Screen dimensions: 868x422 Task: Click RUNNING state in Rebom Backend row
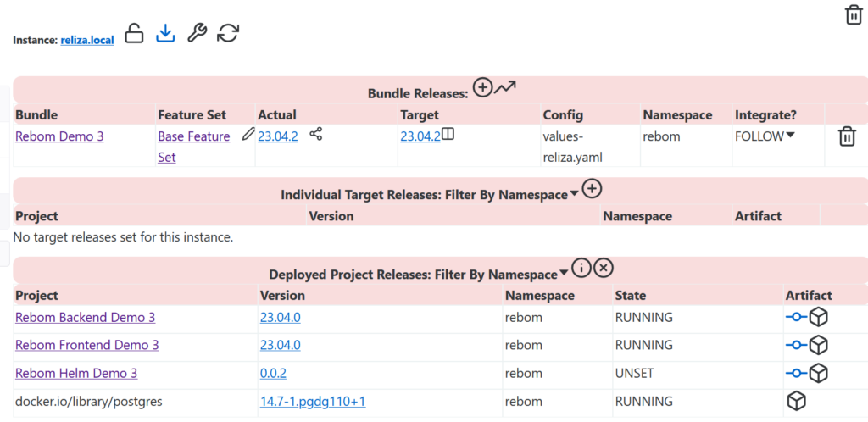pos(644,318)
